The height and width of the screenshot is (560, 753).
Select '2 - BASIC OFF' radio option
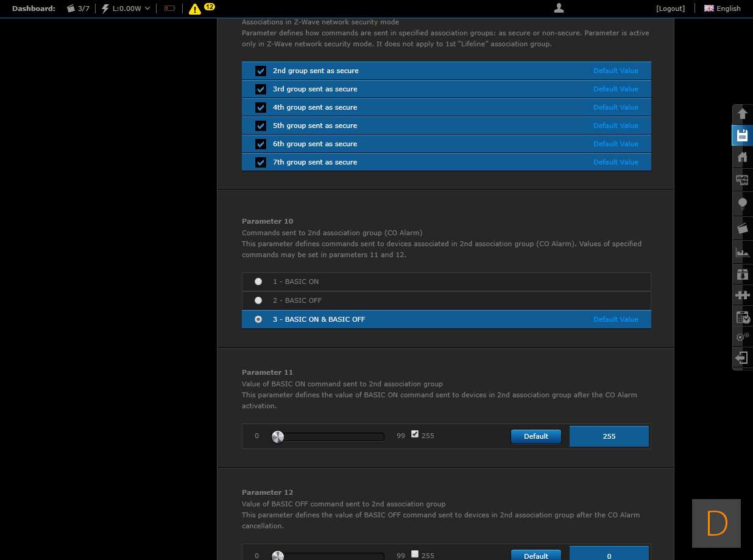(x=258, y=300)
